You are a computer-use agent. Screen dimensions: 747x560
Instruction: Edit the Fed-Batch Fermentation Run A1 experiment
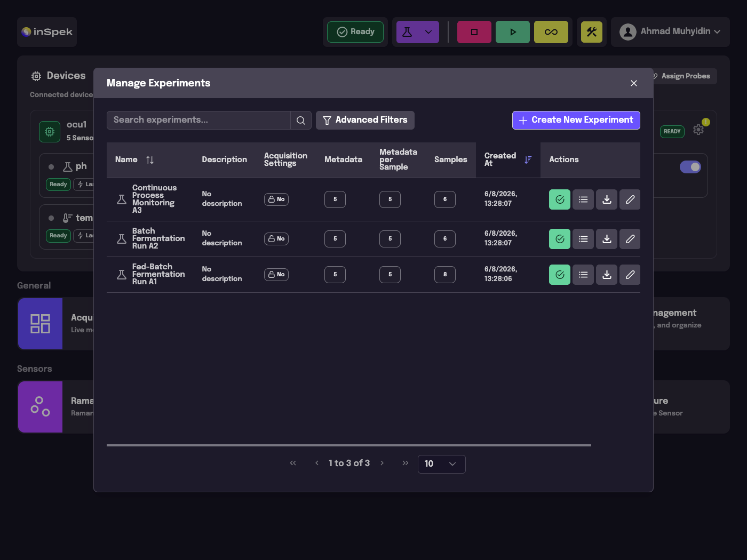pyautogui.click(x=630, y=275)
